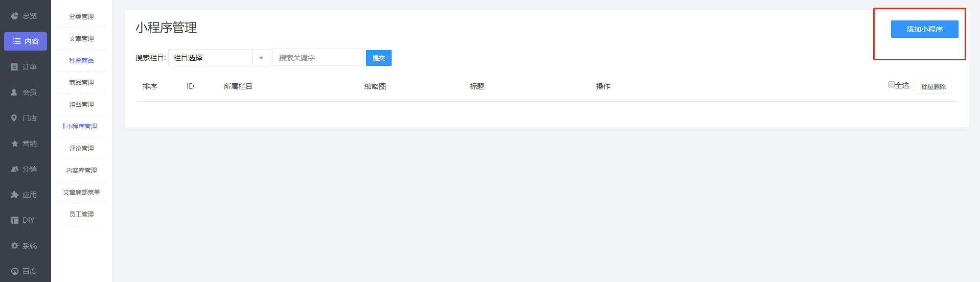Click the ID column header
Screen dimensions: 980x282
click(190, 86)
